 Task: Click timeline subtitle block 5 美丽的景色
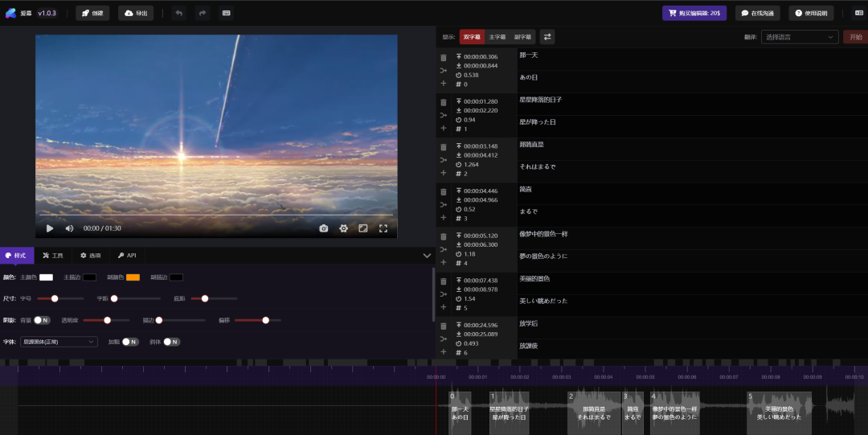click(x=780, y=412)
